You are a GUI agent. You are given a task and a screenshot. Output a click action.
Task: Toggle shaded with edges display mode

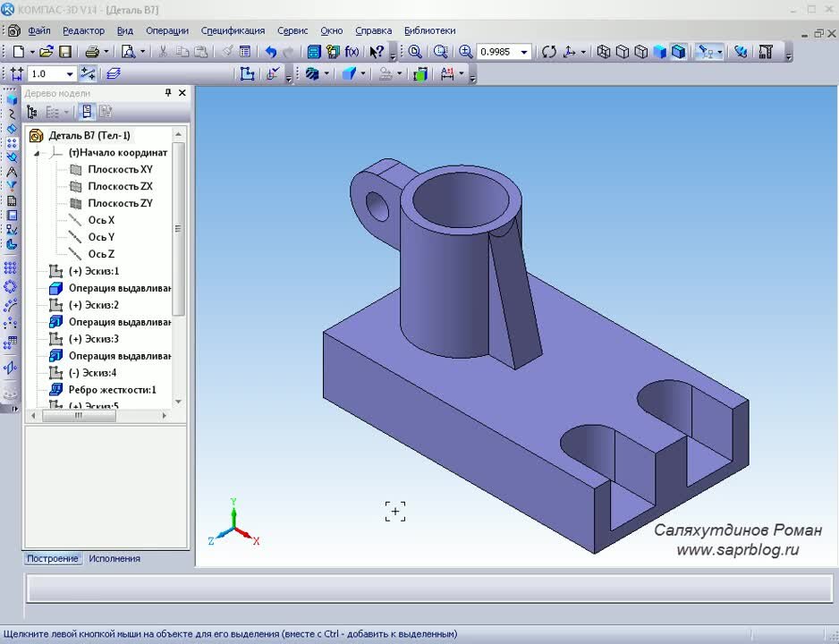679,52
